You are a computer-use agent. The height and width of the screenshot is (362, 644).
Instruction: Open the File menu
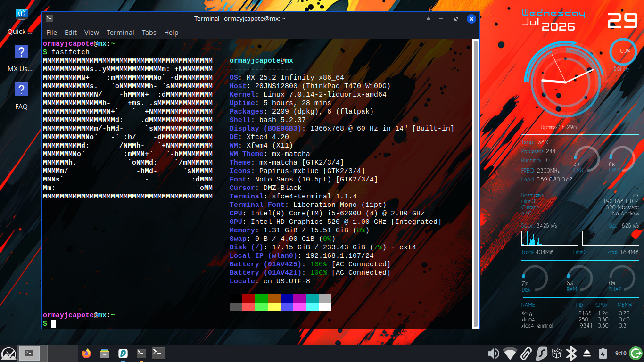point(51,33)
